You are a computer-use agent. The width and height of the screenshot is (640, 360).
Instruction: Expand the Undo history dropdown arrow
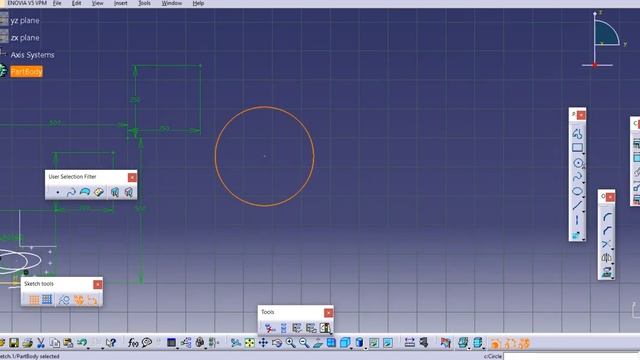click(x=88, y=348)
